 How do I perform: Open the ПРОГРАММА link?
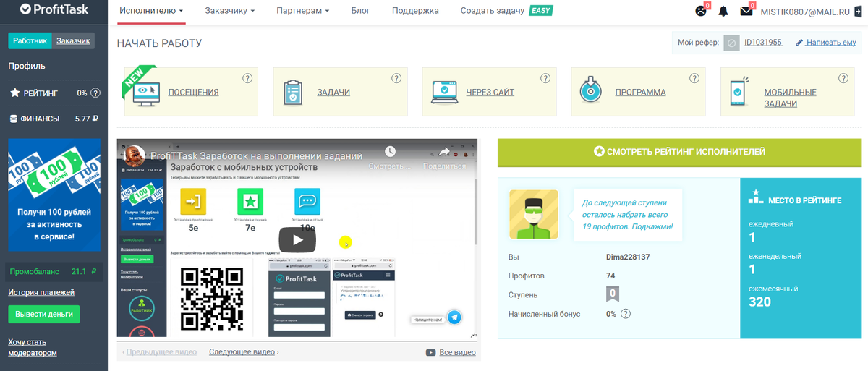[x=640, y=93]
